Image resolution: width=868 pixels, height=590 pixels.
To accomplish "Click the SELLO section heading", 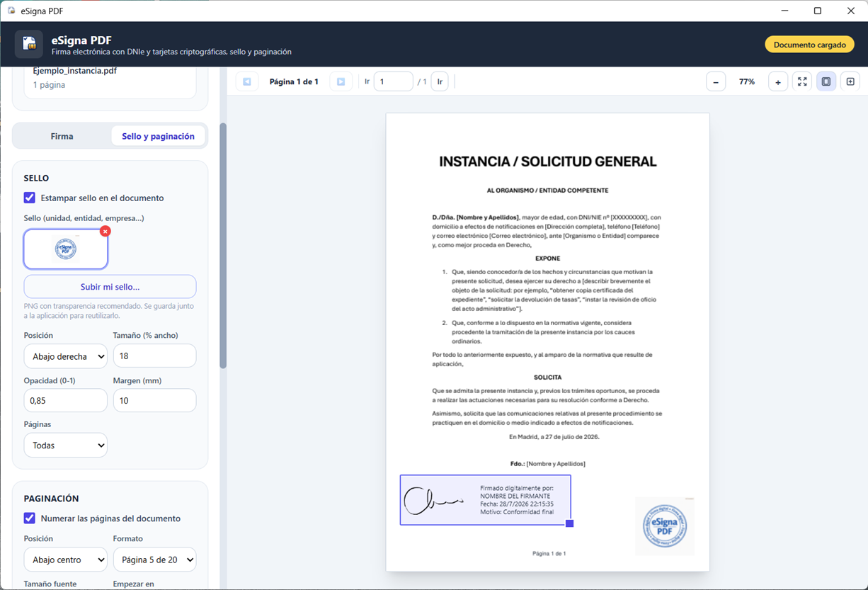I will tap(37, 178).
